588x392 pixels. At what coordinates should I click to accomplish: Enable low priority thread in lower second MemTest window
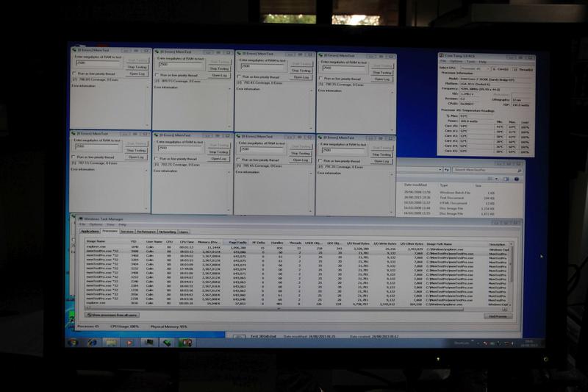[x=157, y=158]
